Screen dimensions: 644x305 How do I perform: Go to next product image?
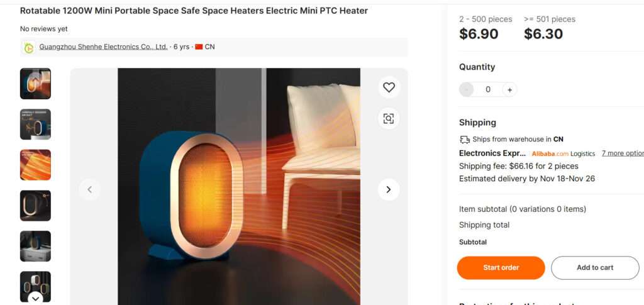[389, 189]
